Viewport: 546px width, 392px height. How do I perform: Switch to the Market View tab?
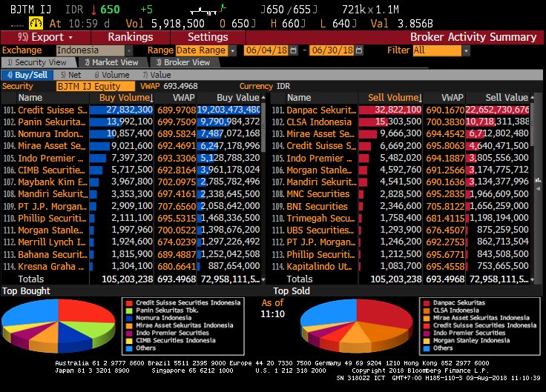click(x=111, y=63)
